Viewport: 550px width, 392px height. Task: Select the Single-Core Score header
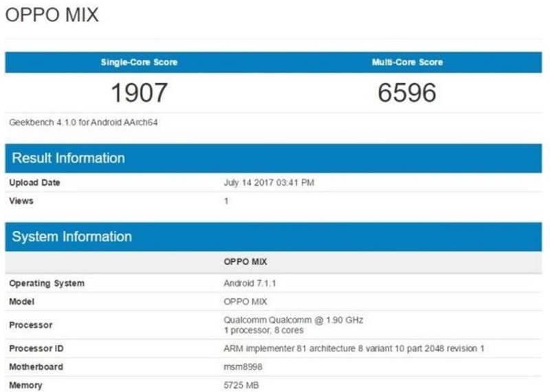tap(140, 62)
